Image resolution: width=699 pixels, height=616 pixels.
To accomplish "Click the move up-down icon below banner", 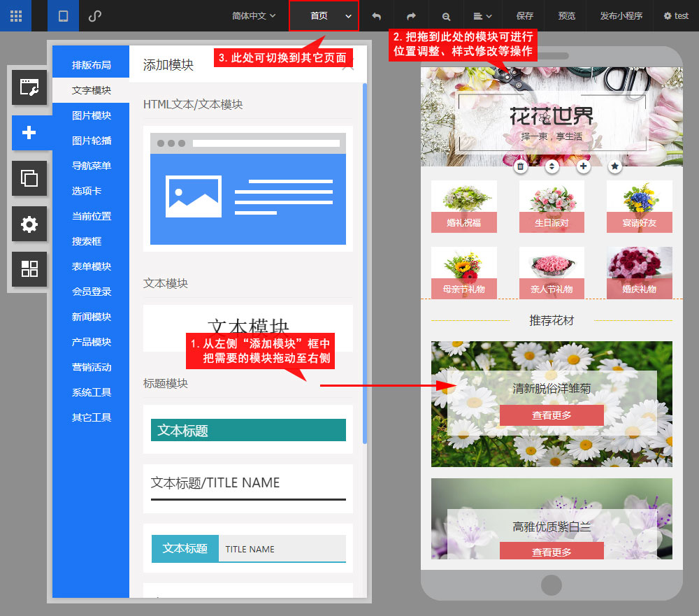I will [x=552, y=166].
